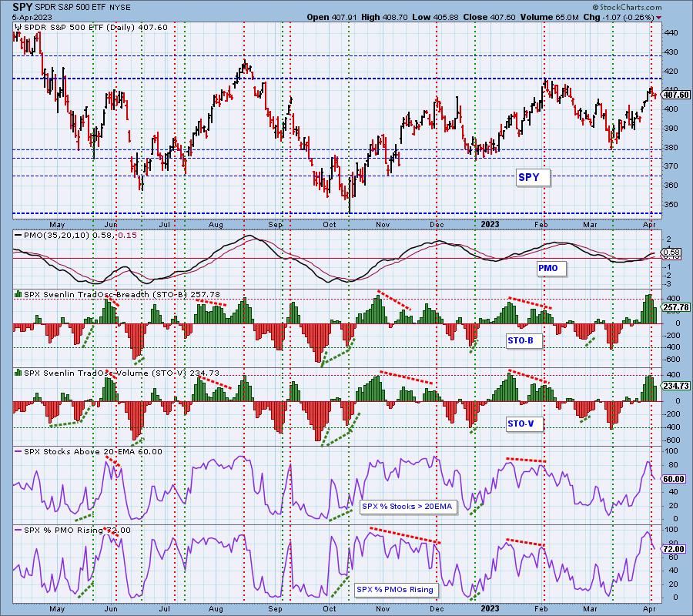Click the PMO annotation label box
The image size is (693, 616).
(551, 268)
